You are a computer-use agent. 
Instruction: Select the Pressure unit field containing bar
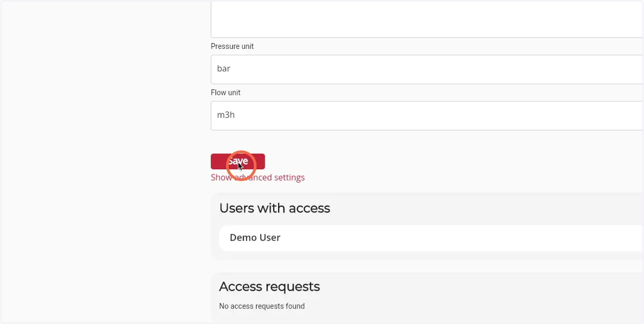coord(427,69)
